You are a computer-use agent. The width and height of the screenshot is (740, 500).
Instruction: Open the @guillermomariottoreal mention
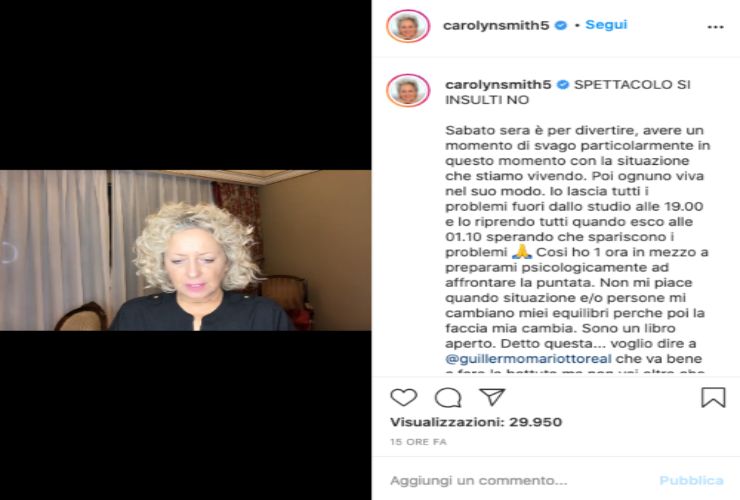pos(528,359)
